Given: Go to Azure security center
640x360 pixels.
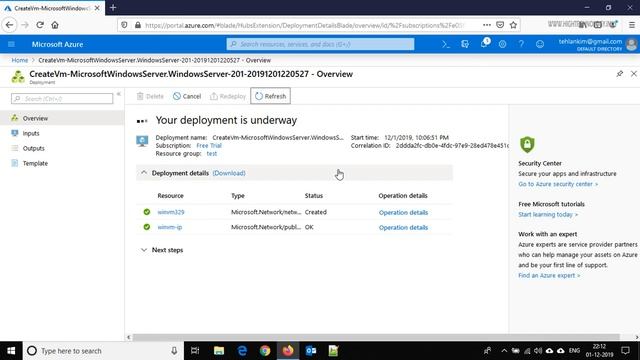Looking at the screenshot, I should [x=558, y=184].
